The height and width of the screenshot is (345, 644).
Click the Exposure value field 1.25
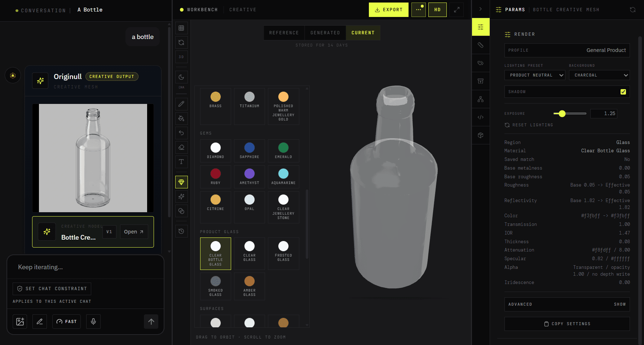pos(604,113)
